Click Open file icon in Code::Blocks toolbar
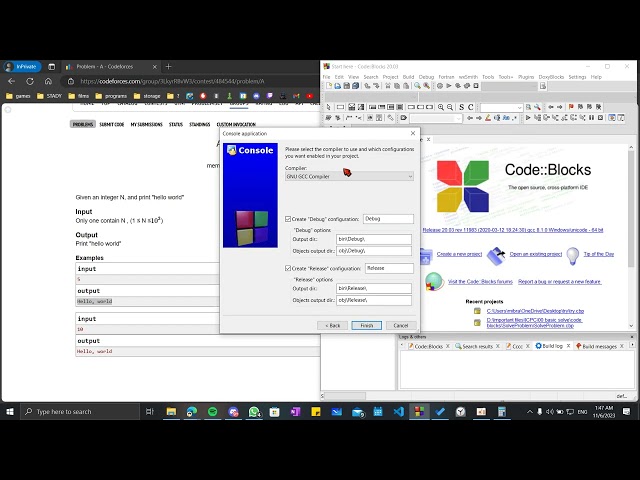This screenshot has height=480, width=640. tap(338, 86)
